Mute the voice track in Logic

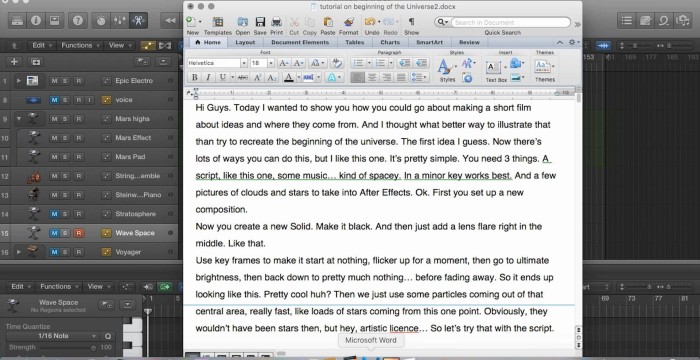[x=54, y=100]
